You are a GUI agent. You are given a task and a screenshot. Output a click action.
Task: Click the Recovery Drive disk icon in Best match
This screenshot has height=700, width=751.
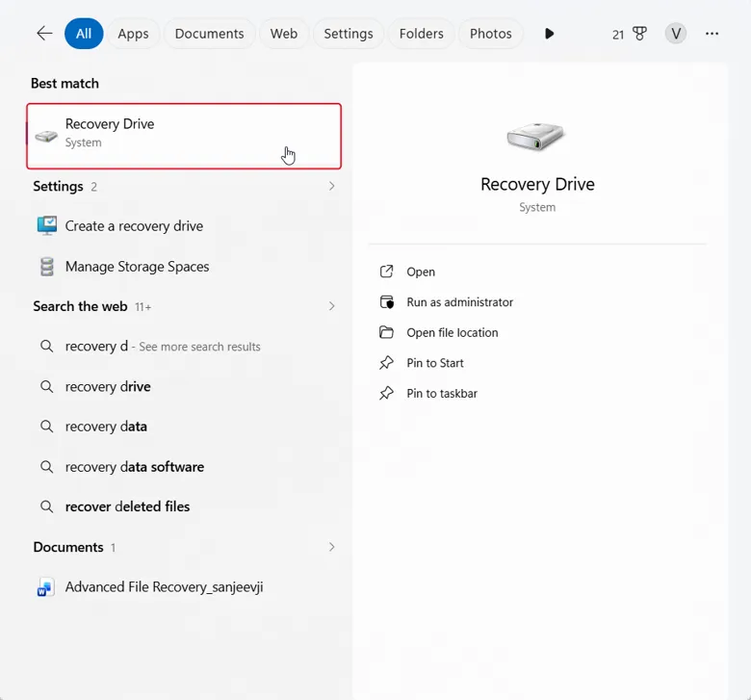point(46,137)
